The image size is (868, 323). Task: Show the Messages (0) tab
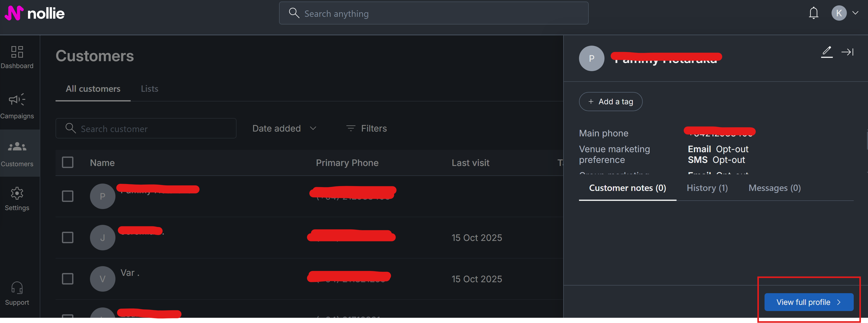pos(774,188)
